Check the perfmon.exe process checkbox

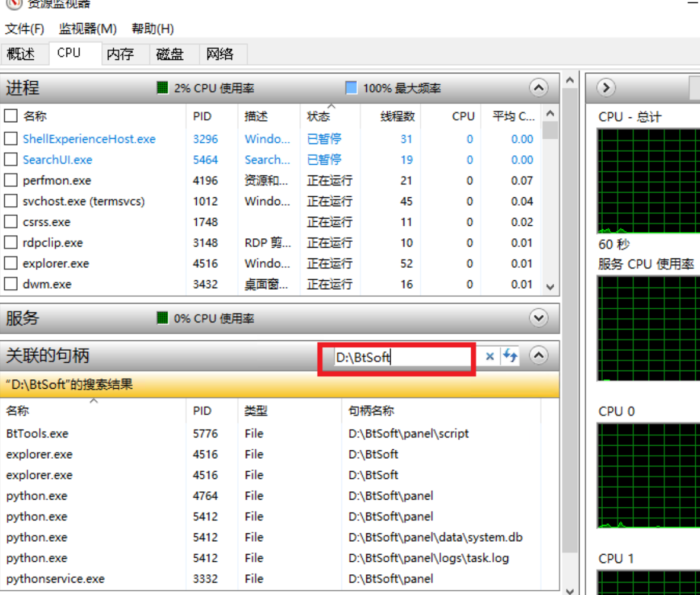(11, 181)
